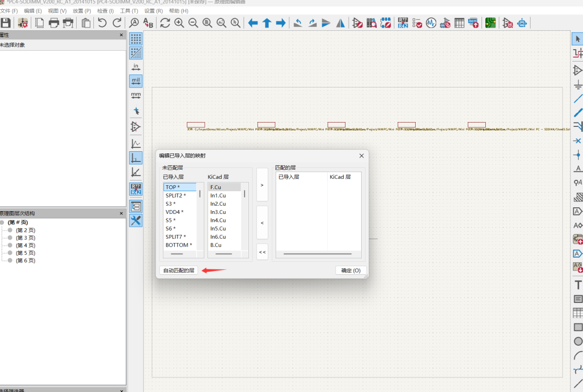Open the Footprint Editor icon
This screenshot has width=583, height=392.
385,23
